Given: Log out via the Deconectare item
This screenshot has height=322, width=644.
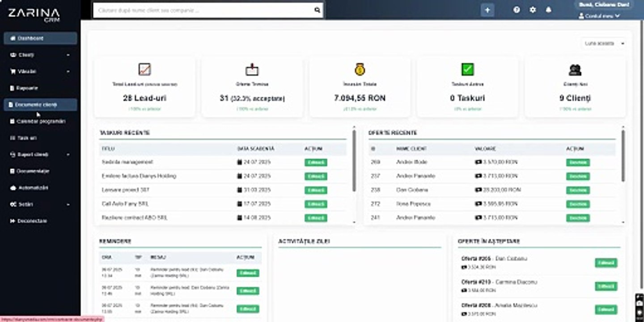Looking at the screenshot, I should point(40,221).
